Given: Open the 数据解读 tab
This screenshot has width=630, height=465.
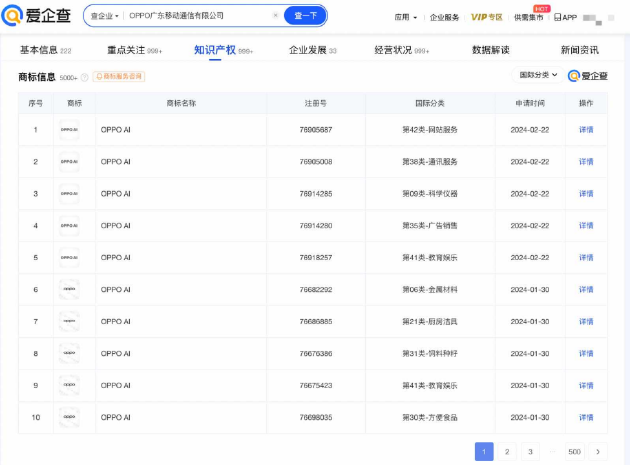Looking at the screenshot, I should point(491,50).
